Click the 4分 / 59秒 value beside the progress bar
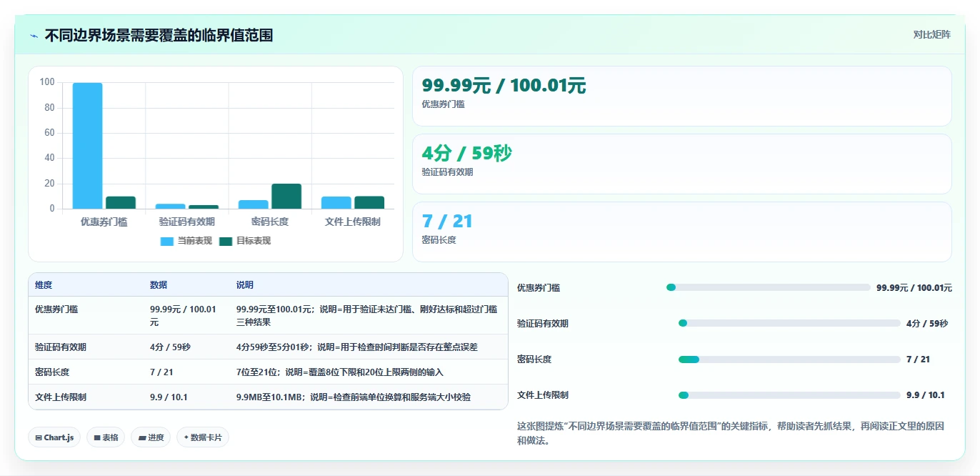This screenshot has height=476, width=980. point(927,324)
